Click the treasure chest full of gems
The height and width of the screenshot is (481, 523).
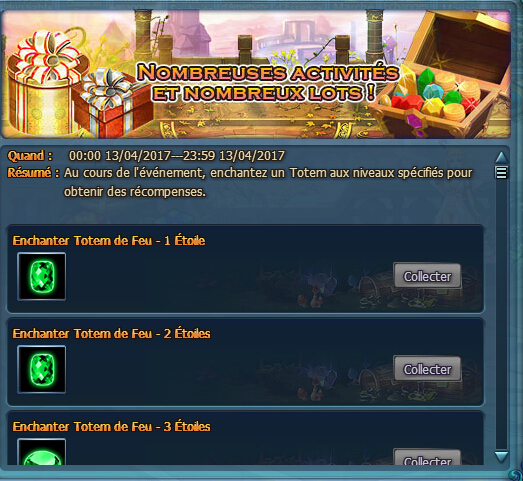[x=440, y=73]
